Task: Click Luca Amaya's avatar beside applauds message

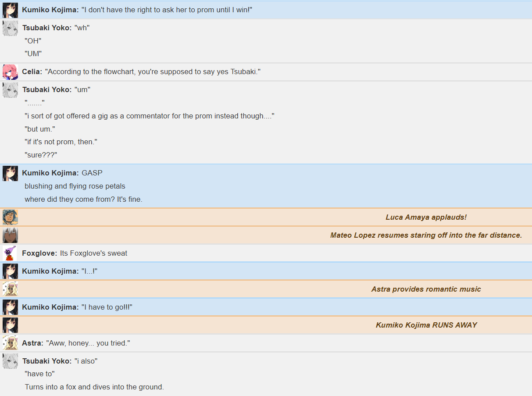Action: pos(10,217)
